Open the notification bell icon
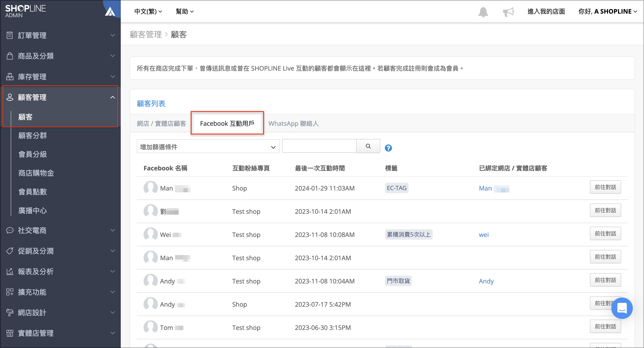The height and width of the screenshot is (348, 644). tap(483, 12)
